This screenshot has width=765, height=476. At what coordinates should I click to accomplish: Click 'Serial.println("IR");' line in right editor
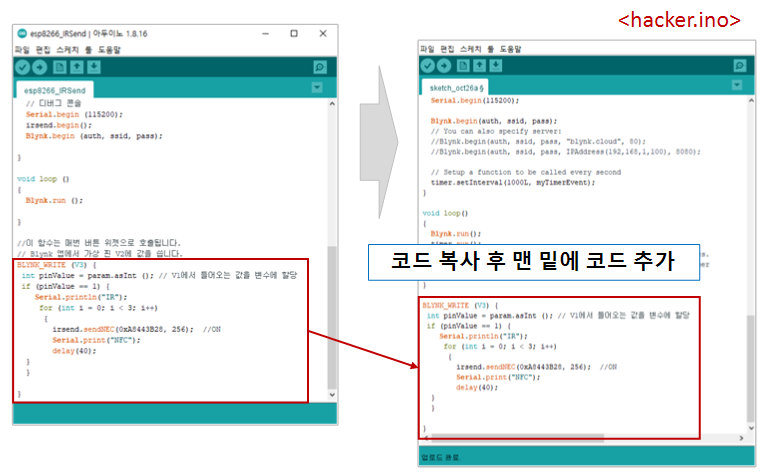coord(483,336)
